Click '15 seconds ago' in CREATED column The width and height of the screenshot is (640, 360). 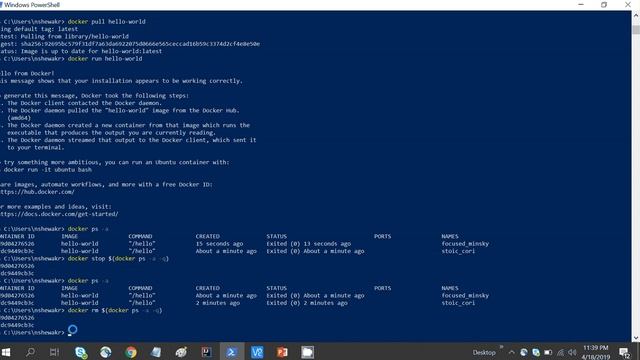click(220, 244)
